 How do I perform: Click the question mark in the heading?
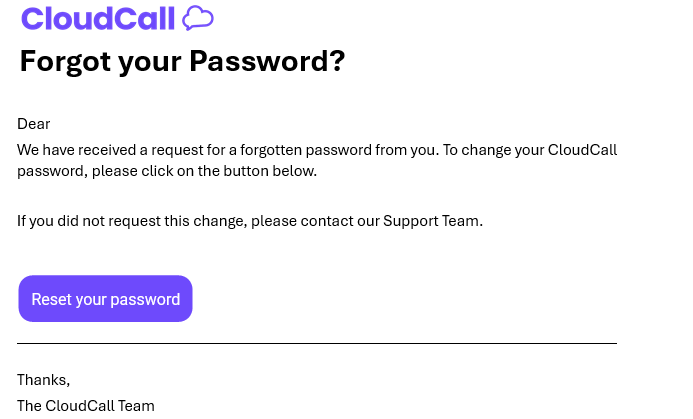tap(337, 61)
